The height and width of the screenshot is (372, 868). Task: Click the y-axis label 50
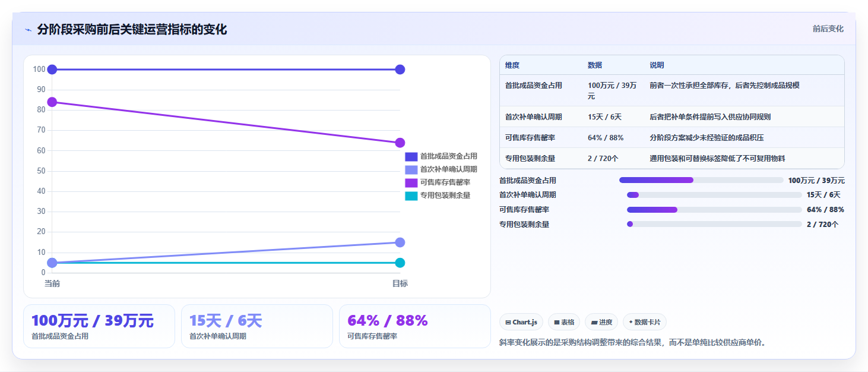[x=41, y=171]
